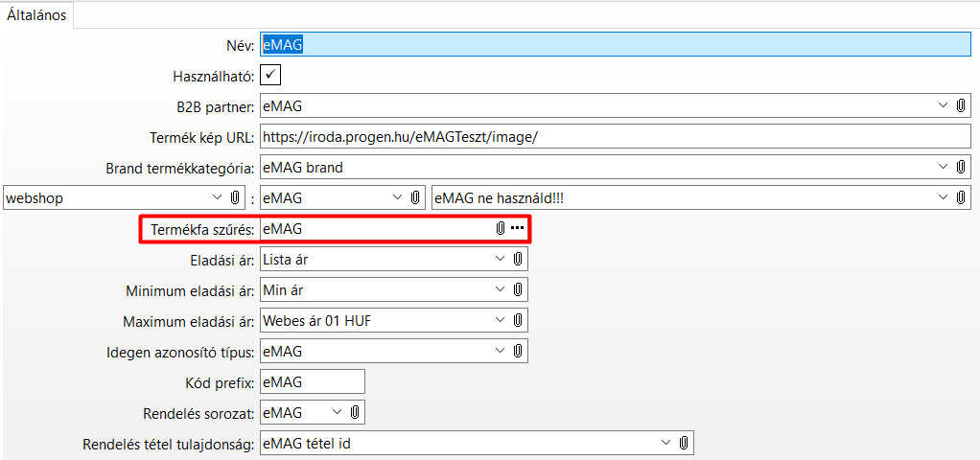This screenshot has width=980, height=460.
Task: Click paperclip icon in Maximum eladási ár row
Action: [518, 321]
